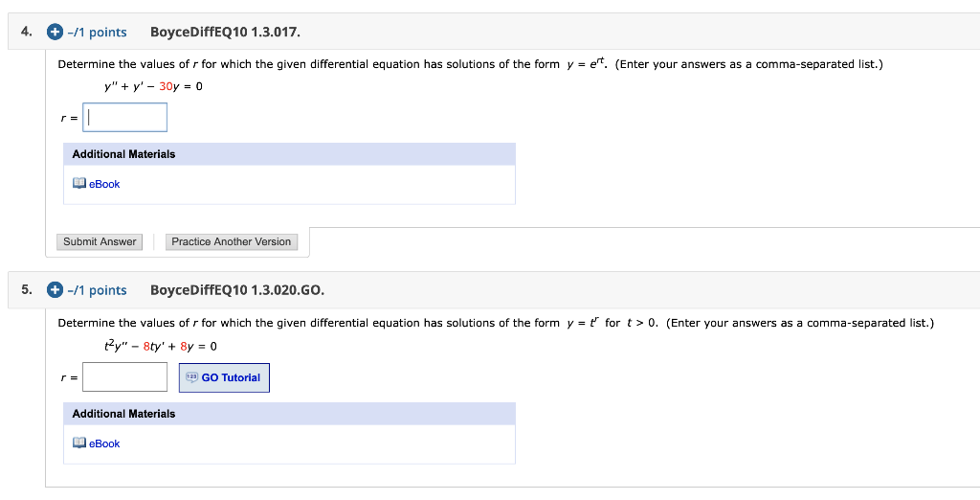Click the -/1 points label for question 4

97,33
